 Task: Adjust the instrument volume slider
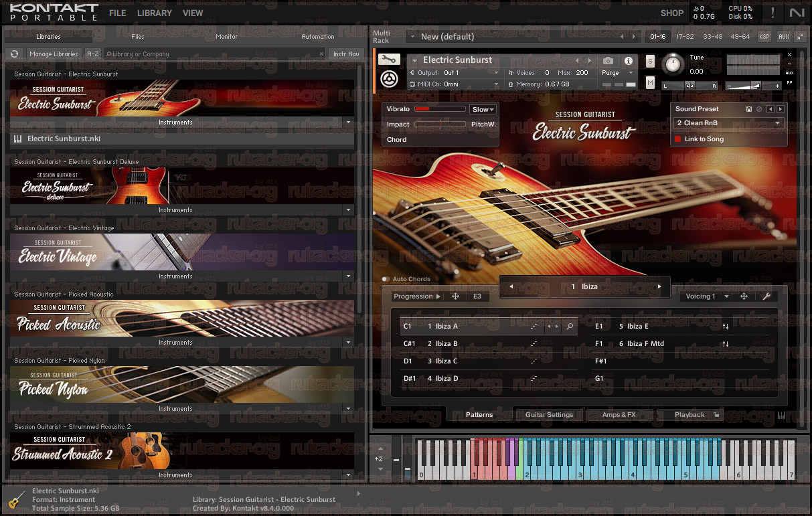pyautogui.click(x=754, y=86)
